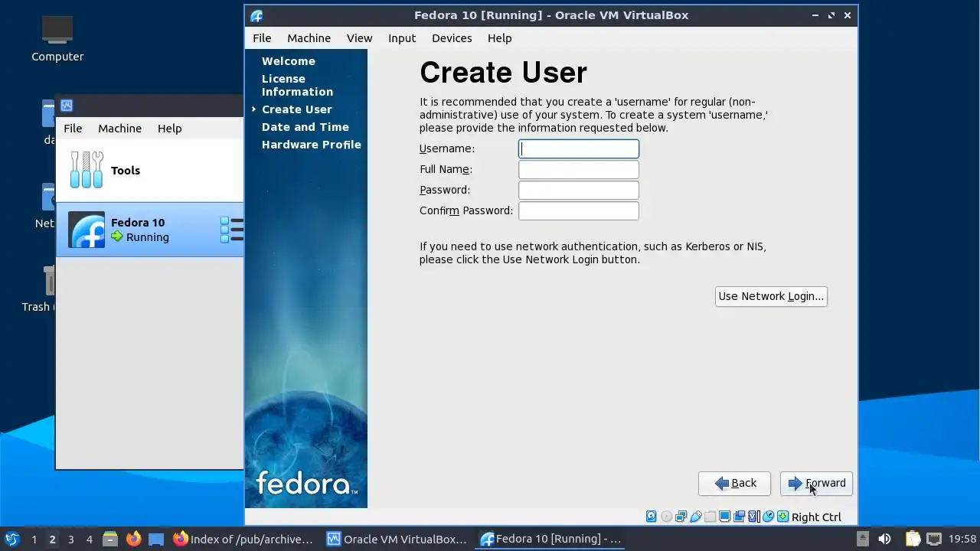Focus the Username input field
The width and height of the screenshot is (980, 551).
579,148
